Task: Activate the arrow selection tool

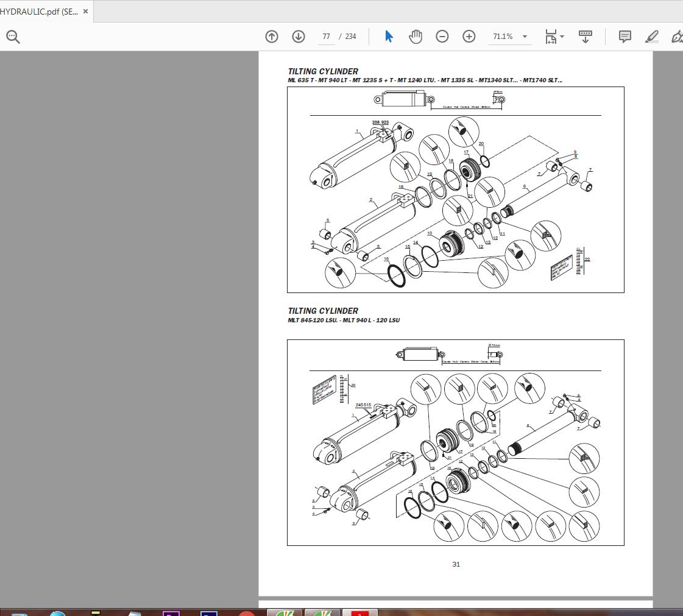Action: coord(389,37)
